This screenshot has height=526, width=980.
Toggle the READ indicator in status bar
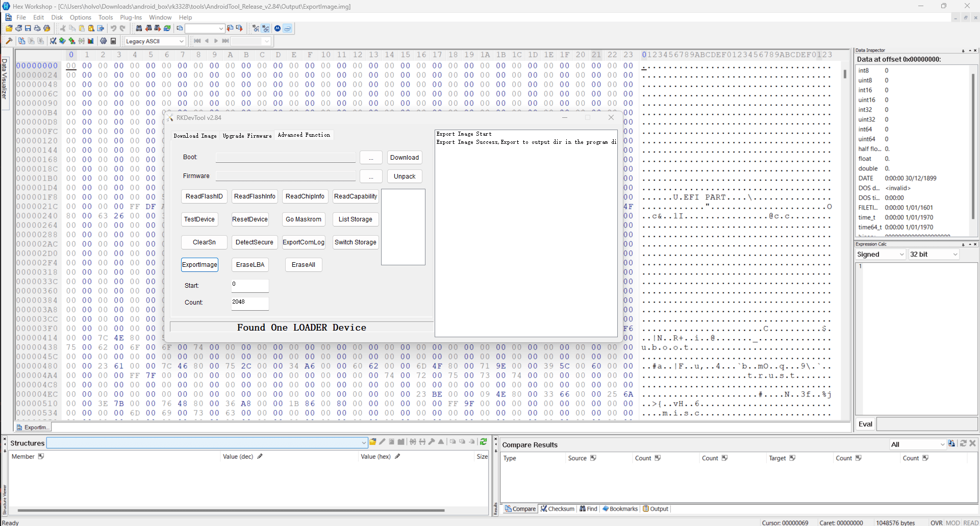coord(971,522)
